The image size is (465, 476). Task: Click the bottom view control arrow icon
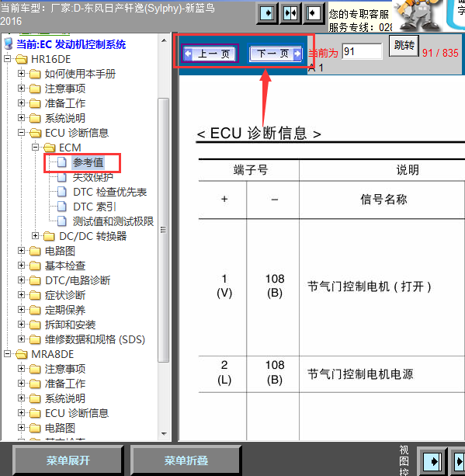click(x=432, y=461)
